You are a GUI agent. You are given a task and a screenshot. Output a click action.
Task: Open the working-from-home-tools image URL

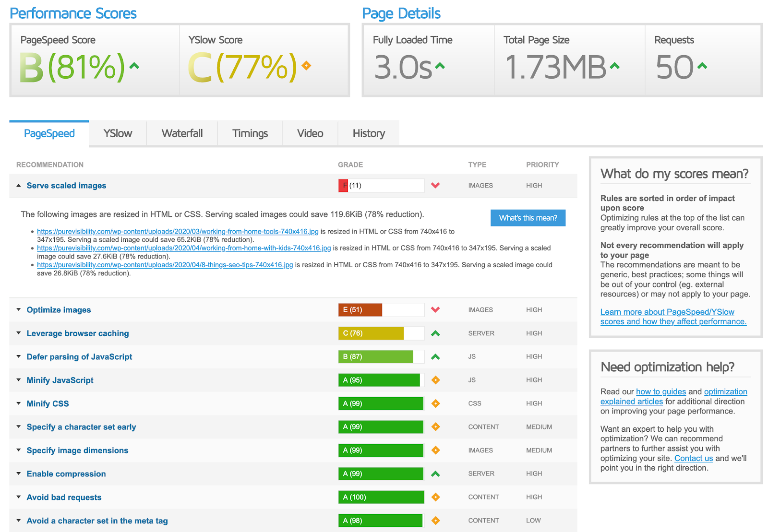point(178,232)
